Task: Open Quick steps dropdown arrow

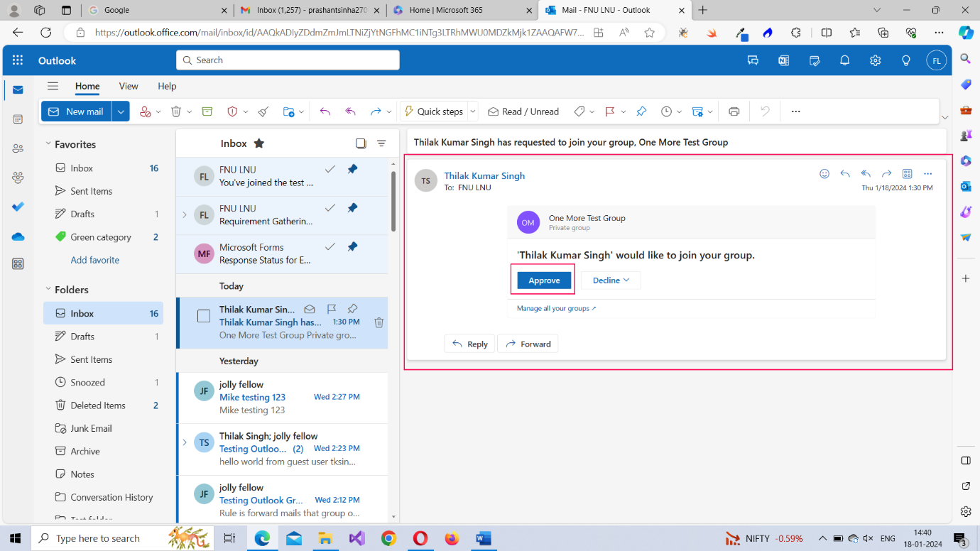Action: [473, 111]
